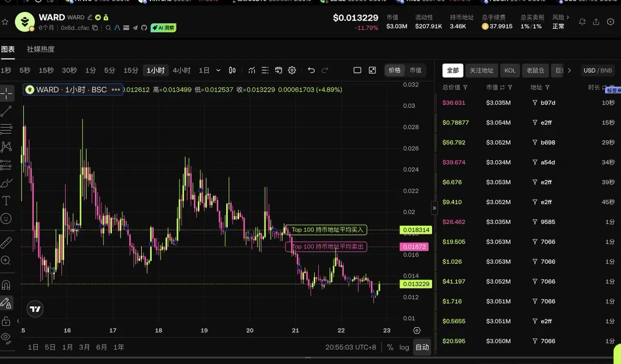Expand more filter tabs with right chevron
Image resolution: width=621 pixels, height=364 pixels.
(569, 70)
